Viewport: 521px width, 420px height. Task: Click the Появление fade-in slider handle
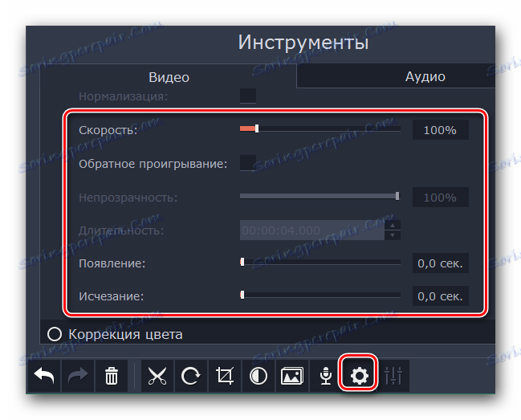point(242,262)
